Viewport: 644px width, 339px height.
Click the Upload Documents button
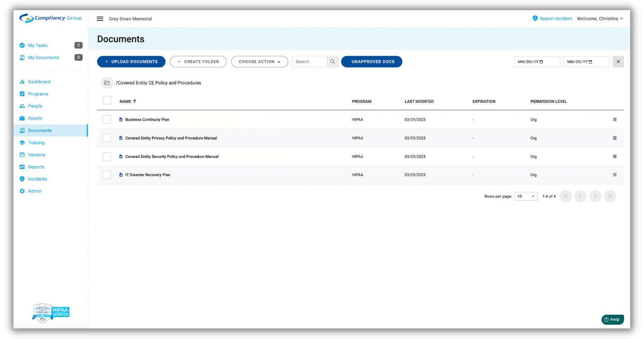click(x=131, y=61)
